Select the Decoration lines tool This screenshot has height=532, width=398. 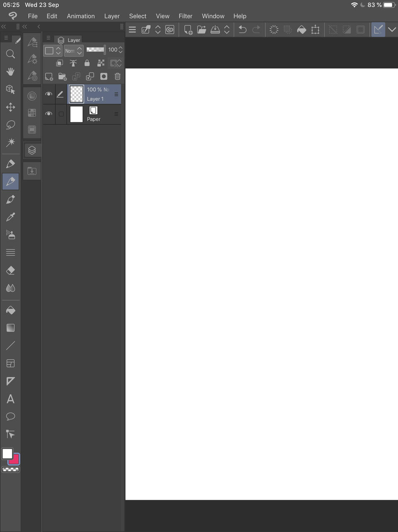pos(11,252)
